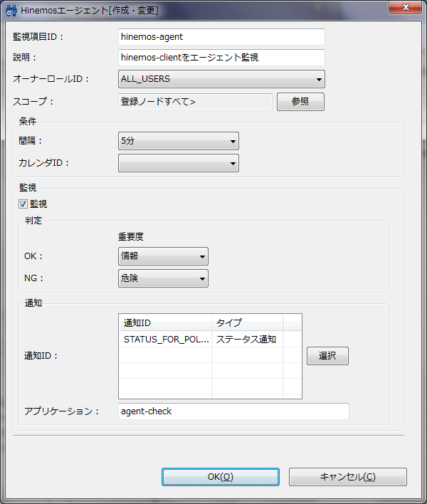The image size is (427, 504).
Task: Open the 間隔 dropdown showing 5分
Action: pyautogui.click(x=179, y=141)
